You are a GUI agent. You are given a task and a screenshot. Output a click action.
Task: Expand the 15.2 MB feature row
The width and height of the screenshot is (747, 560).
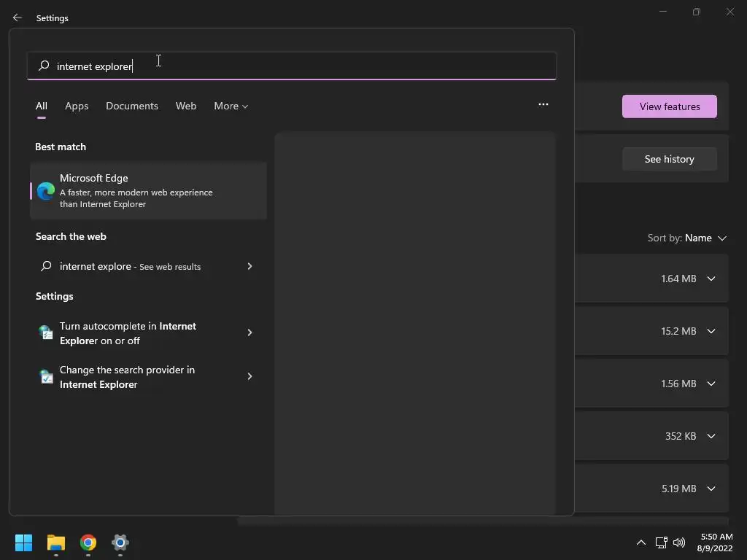coord(711,331)
